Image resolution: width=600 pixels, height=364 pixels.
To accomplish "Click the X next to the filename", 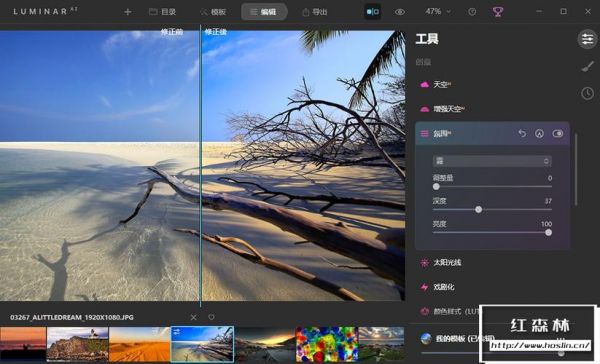I will pyautogui.click(x=194, y=317).
